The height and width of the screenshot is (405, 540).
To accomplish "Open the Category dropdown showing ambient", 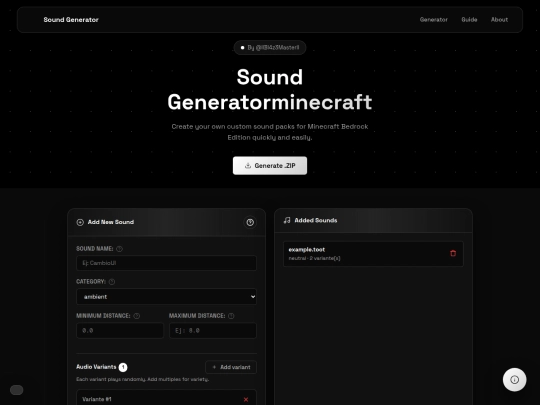I will (166, 297).
